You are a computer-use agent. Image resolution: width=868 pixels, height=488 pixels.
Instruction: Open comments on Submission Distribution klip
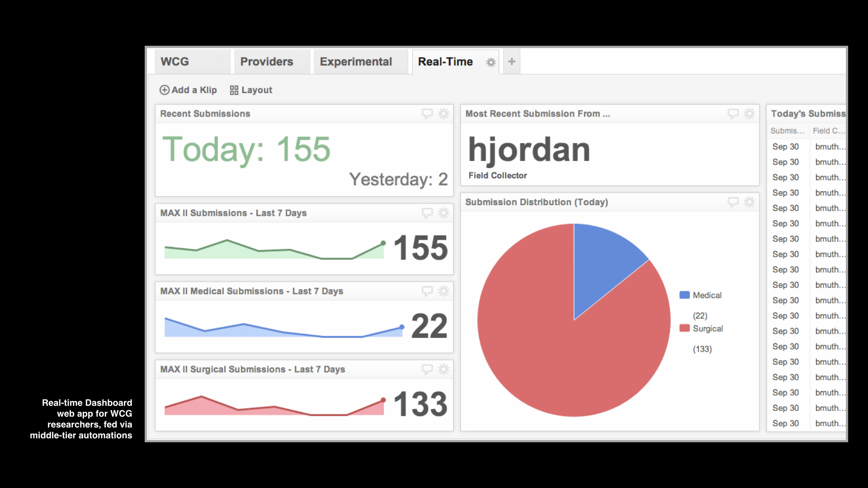pos(733,202)
